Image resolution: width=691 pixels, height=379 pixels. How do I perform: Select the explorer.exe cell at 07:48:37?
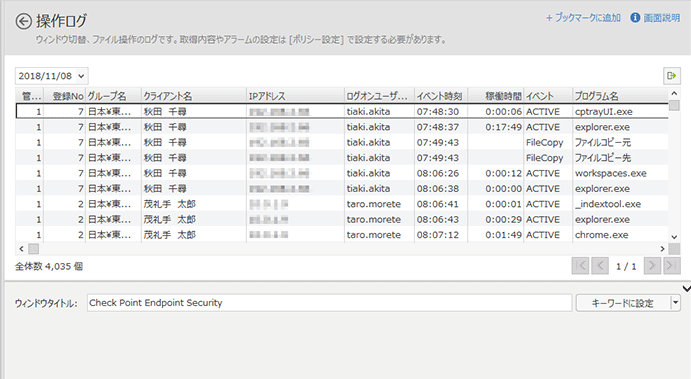(x=620, y=127)
